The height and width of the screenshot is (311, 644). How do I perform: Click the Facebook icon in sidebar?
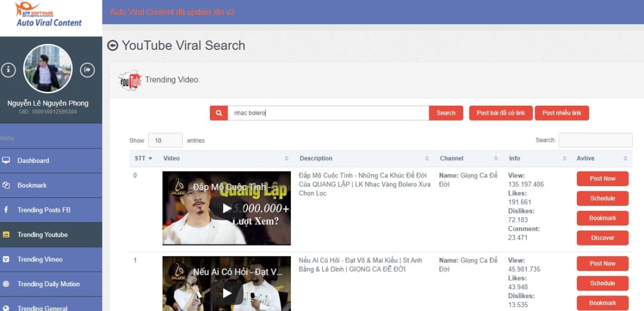tap(6, 210)
